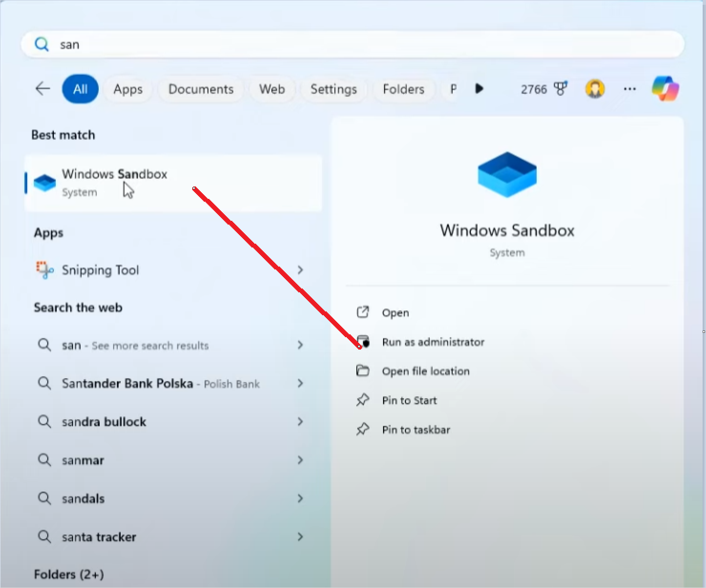
Task: Select the 'santa tracker' suggestion
Action: (99, 537)
